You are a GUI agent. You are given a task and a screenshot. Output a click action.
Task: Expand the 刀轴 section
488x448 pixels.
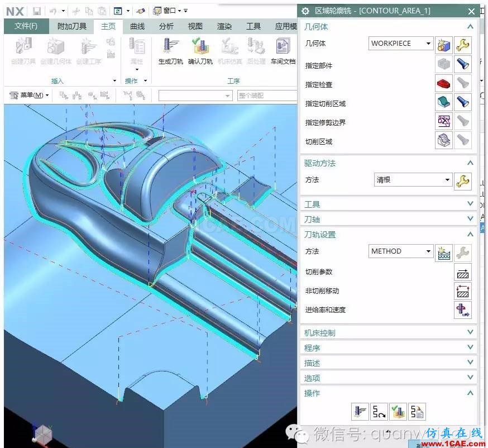pos(470,219)
